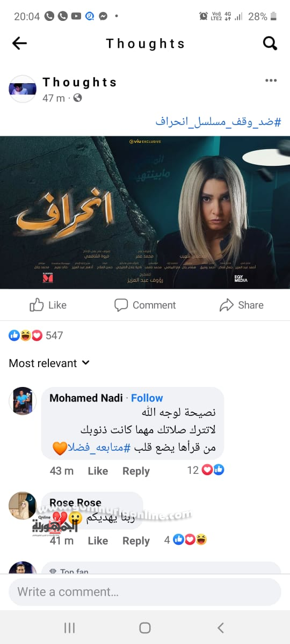The width and height of the screenshot is (290, 644).
Task: Follow Mohamed Nadi
Action: click(x=147, y=398)
